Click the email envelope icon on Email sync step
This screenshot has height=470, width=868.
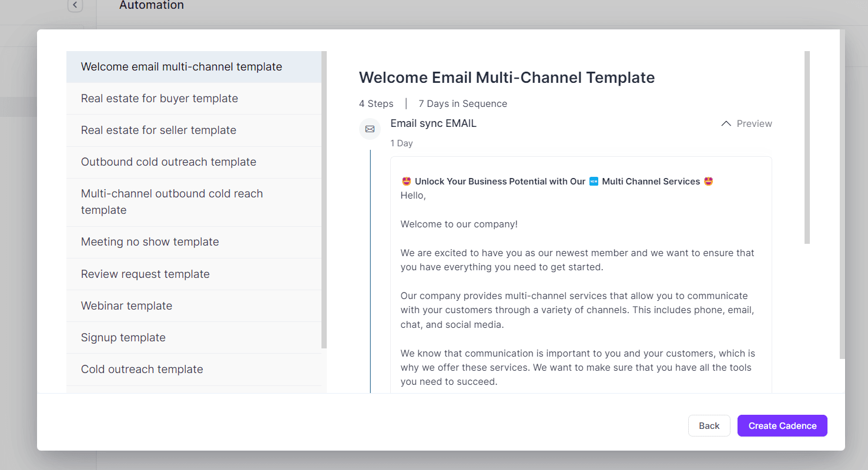(x=370, y=129)
